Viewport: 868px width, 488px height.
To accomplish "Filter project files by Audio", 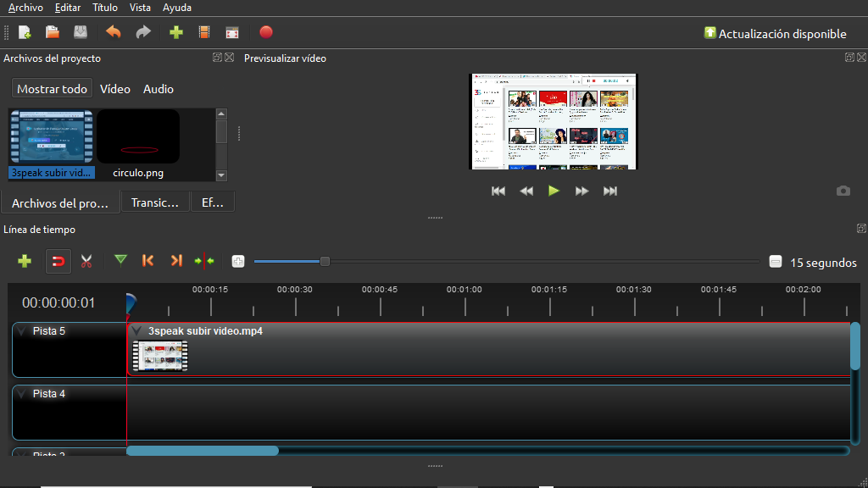I will click(x=159, y=89).
